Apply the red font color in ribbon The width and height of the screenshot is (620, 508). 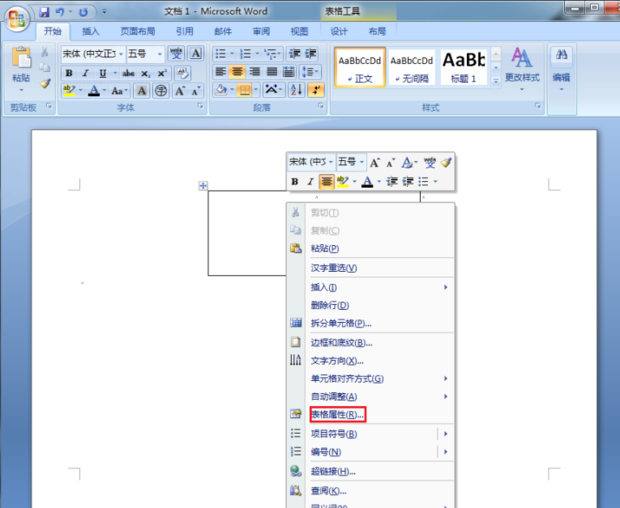coord(94,91)
